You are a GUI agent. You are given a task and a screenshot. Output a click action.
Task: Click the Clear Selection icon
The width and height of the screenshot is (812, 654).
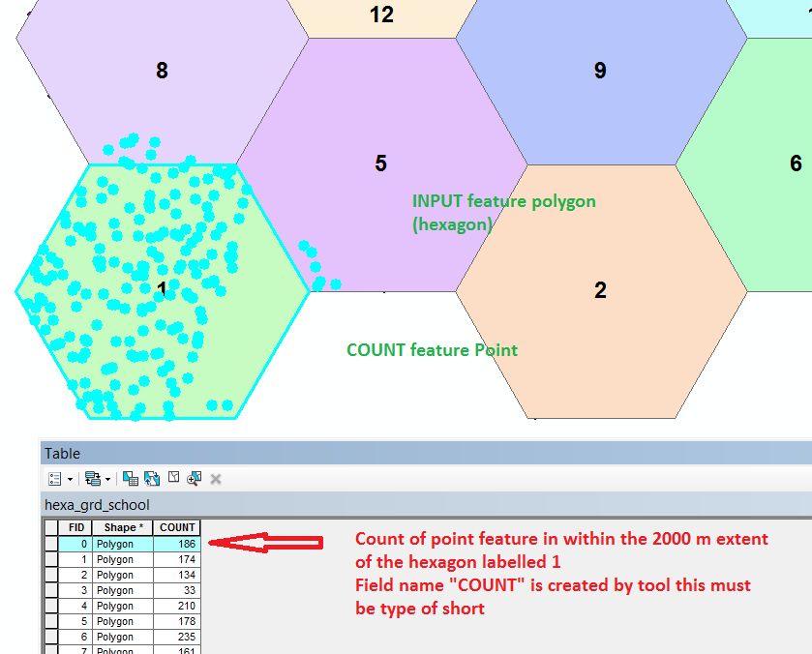tap(173, 477)
